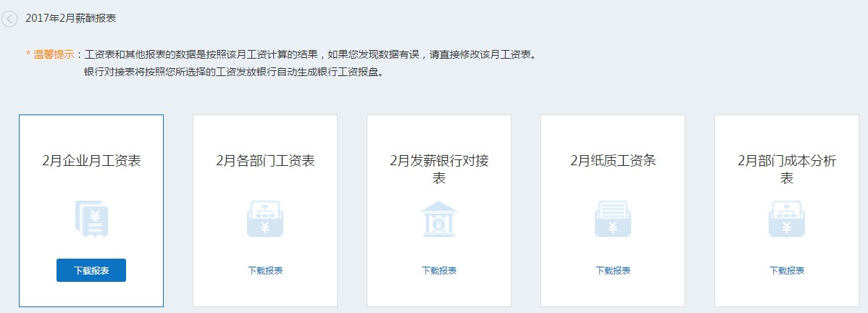
Task: Click the 2月纸质工资条 paper slip icon
Action: pyautogui.click(x=613, y=220)
